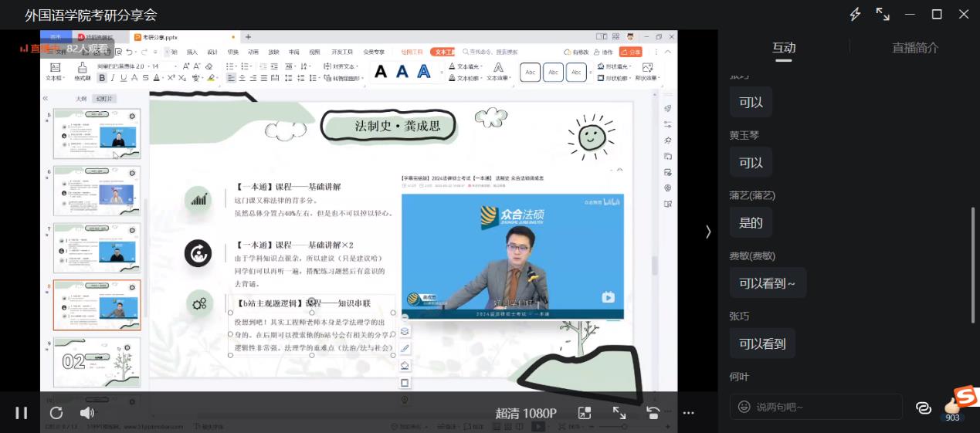Open the 设计 ribbon tab
Screen dimensions: 980x433
pyautogui.click(x=212, y=52)
